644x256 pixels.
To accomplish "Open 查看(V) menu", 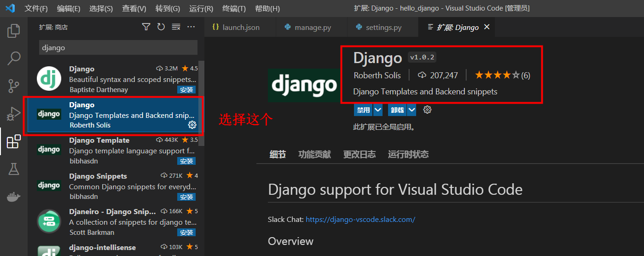I will (x=134, y=9).
